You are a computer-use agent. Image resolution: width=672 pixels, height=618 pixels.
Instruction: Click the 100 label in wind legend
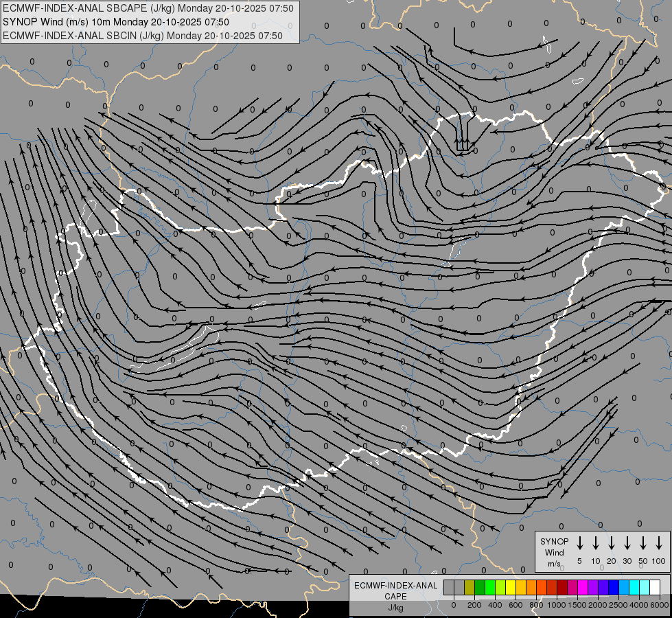659,561
